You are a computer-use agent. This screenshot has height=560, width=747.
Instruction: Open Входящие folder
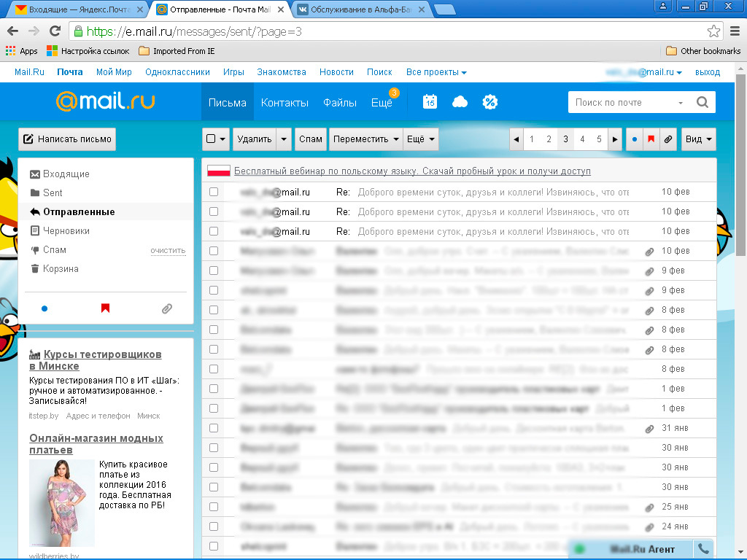pyautogui.click(x=66, y=174)
